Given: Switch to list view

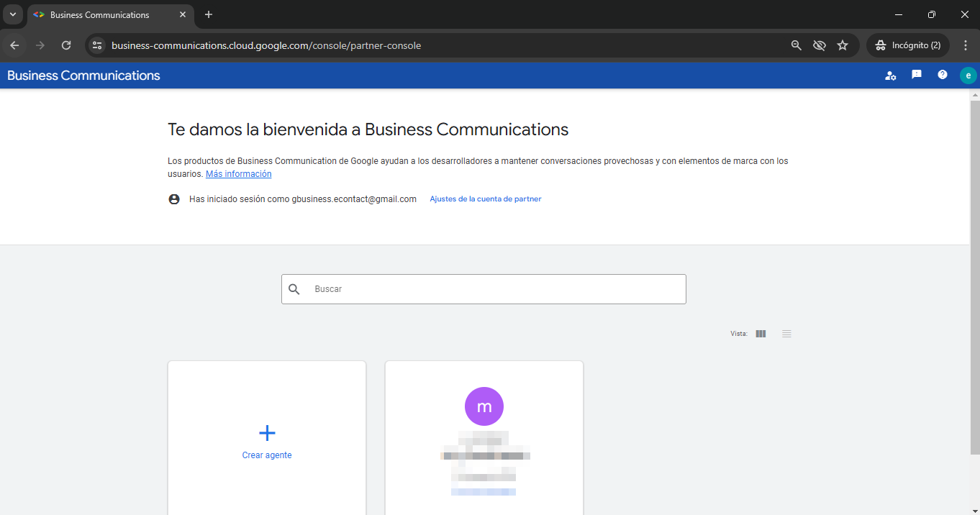Looking at the screenshot, I should pyautogui.click(x=787, y=334).
